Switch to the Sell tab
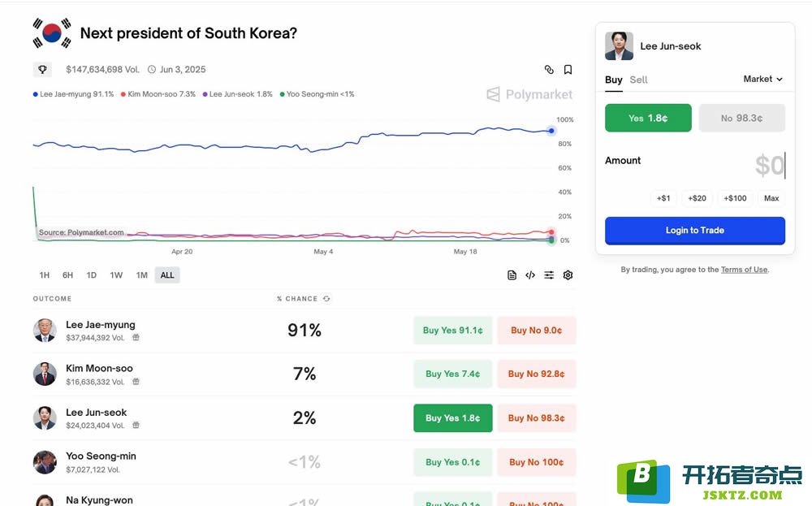Viewport: 812px width, 506px height. point(638,80)
